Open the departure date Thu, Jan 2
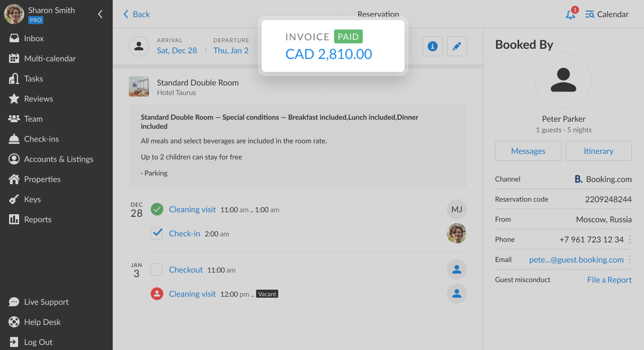 tap(231, 50)
